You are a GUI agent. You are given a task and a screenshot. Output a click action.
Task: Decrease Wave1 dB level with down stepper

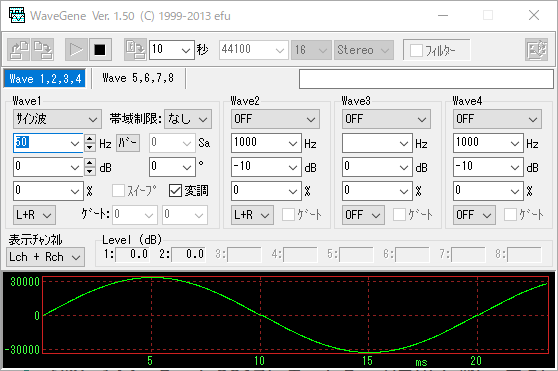point(90,171)
